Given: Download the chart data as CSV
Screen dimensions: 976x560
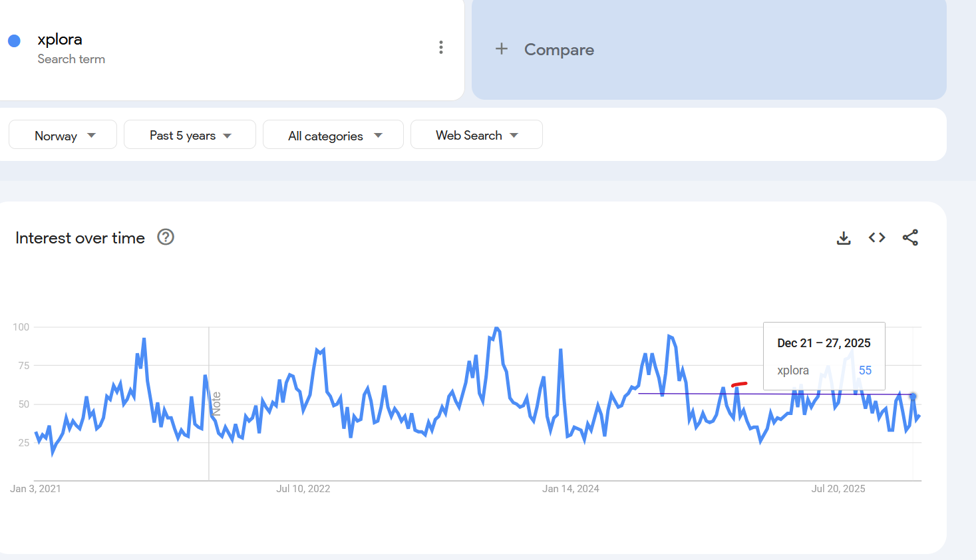Looking at the screenshot, I should [x=844, y=238].
